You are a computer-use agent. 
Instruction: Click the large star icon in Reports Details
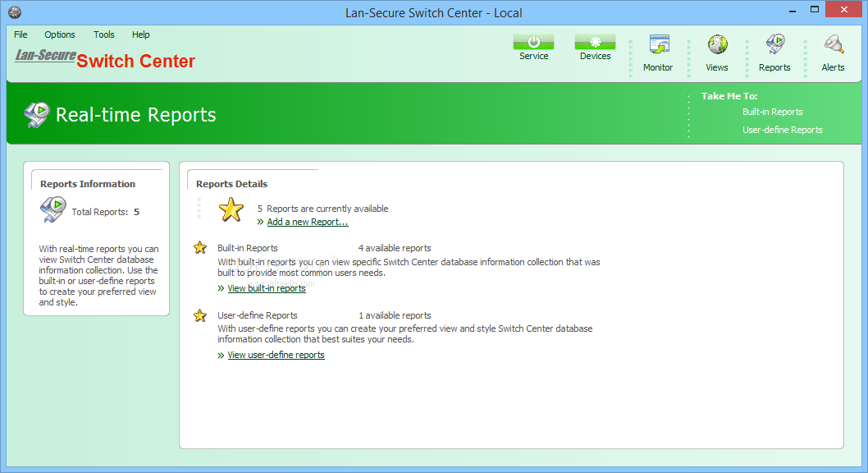(231, 210)
